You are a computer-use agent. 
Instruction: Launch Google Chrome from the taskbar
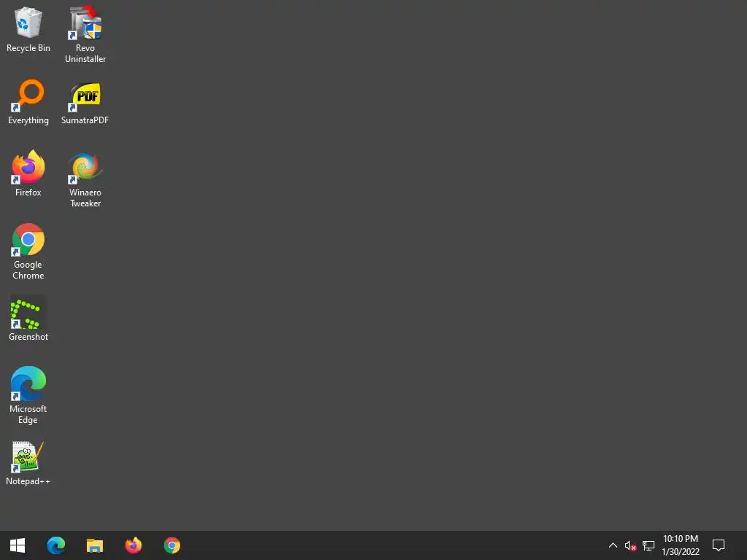click(x=172, y=545)
